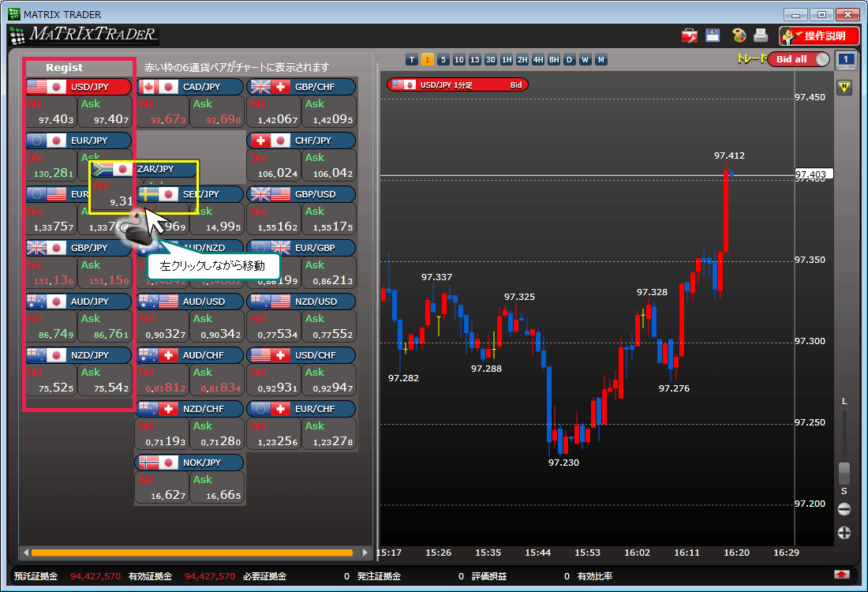Select the EUR/GBP pair header
This screenshot has width=868, height=592.
(x=302, y=248)
